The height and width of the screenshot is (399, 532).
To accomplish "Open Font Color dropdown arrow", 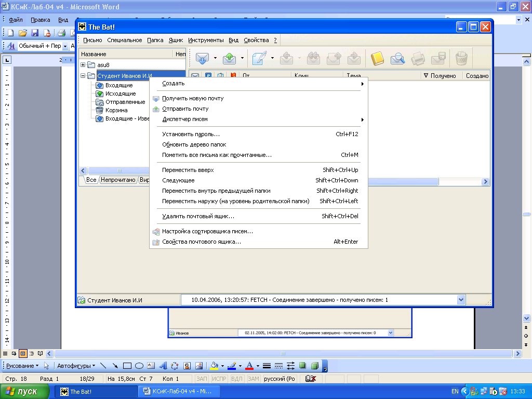I will coord(258,366).
